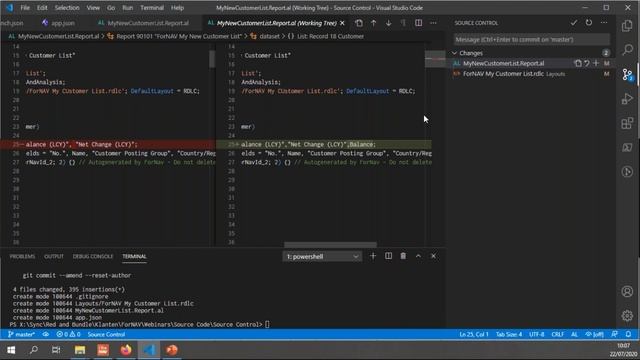
Task: Open the Windows Start menu
Action: click(11, 350)
